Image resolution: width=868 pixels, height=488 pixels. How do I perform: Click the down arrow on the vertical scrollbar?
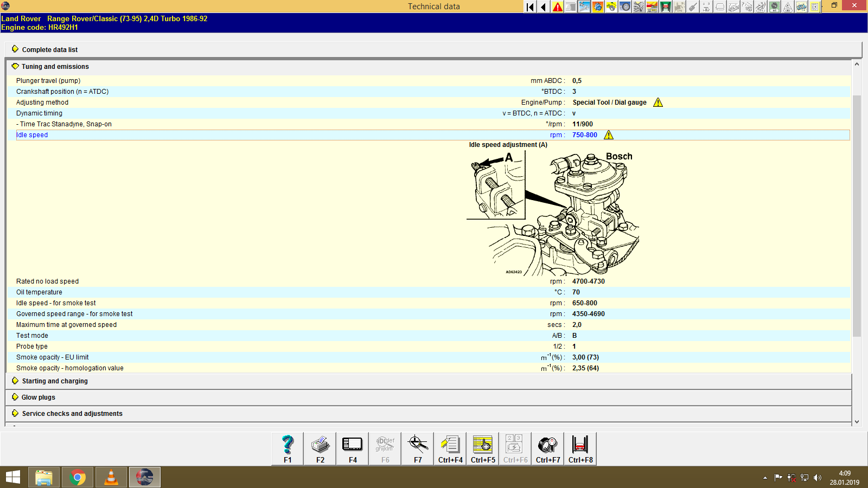[857, 421]
